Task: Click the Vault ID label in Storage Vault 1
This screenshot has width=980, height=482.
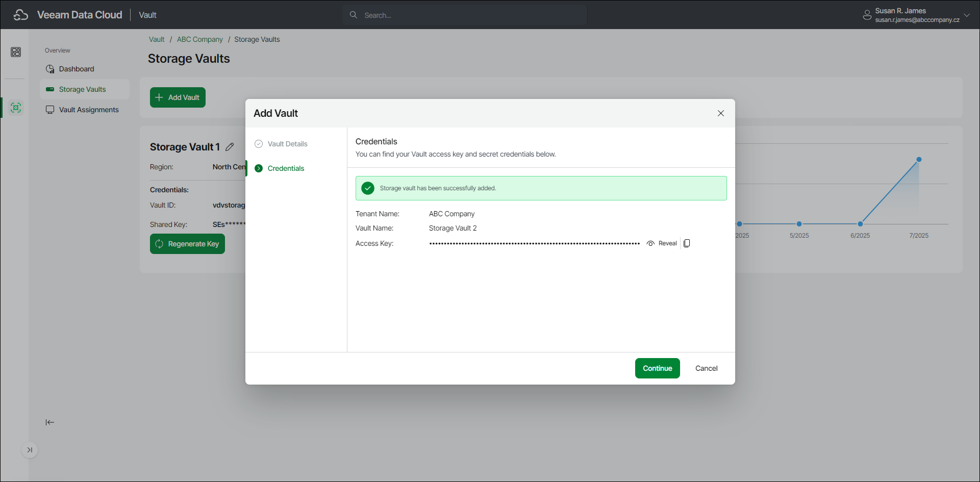Action: [x=163, y=205]
